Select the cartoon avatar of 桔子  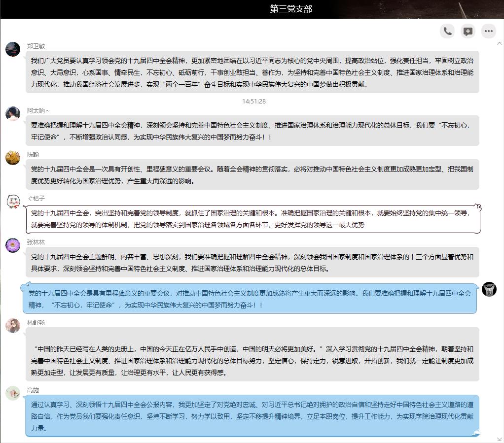[13, 201]
